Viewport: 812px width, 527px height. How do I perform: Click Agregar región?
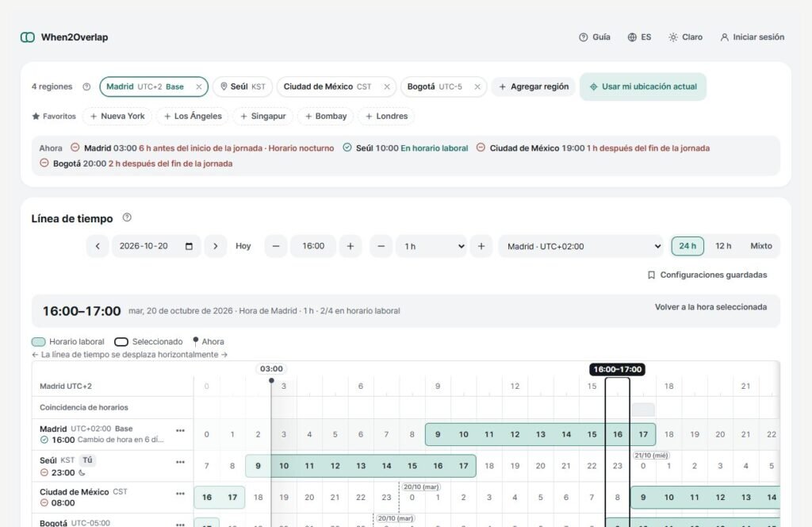pos(534,87)
